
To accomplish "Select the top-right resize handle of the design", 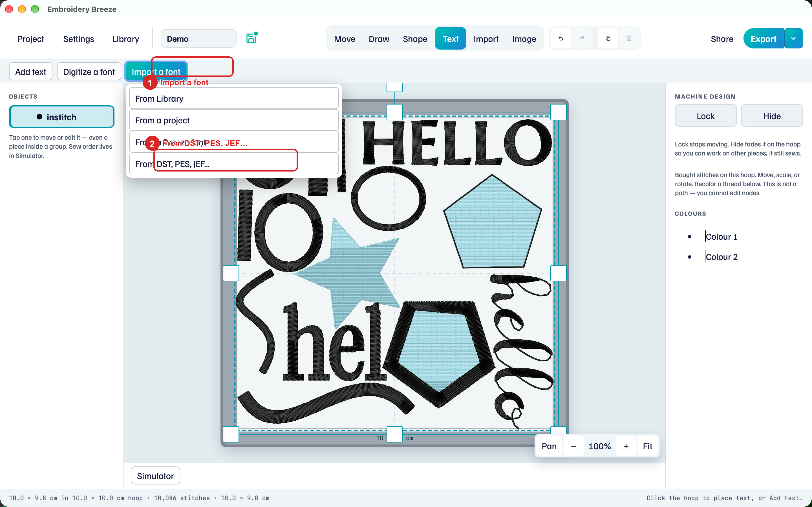I will coord(558,112).
